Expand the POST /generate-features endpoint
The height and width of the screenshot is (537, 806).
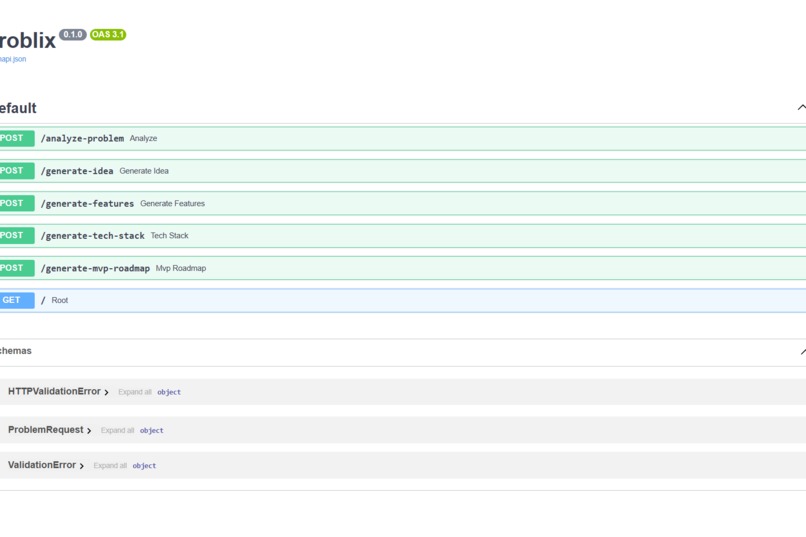(403, 203)
